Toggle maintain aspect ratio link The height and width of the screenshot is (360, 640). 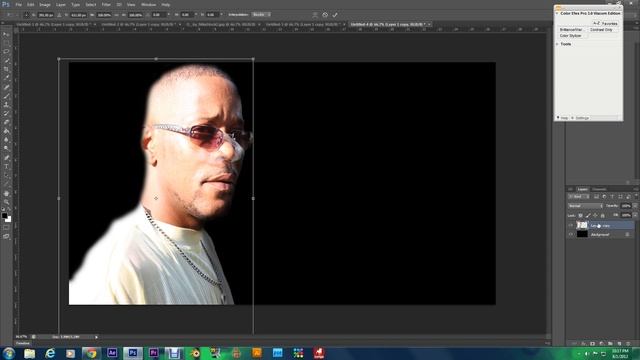tap(116, 15)
